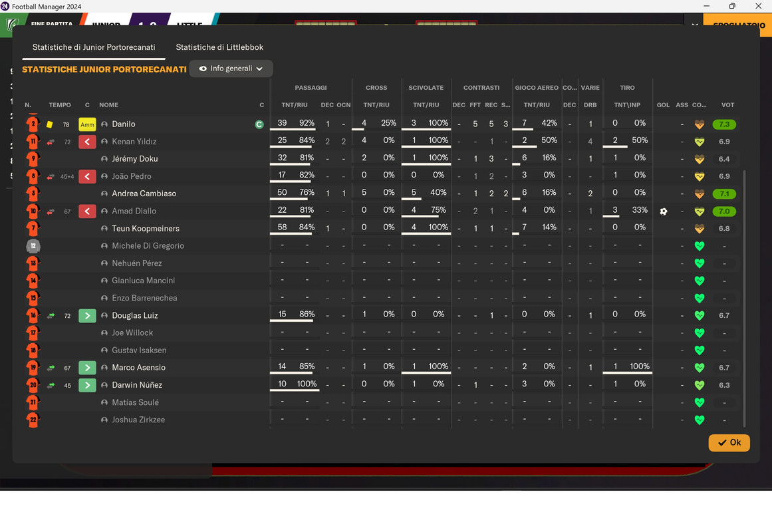The image size is (772, 532).
Task: Click the stats table vertical scrollbar
Action: [744, 298]
